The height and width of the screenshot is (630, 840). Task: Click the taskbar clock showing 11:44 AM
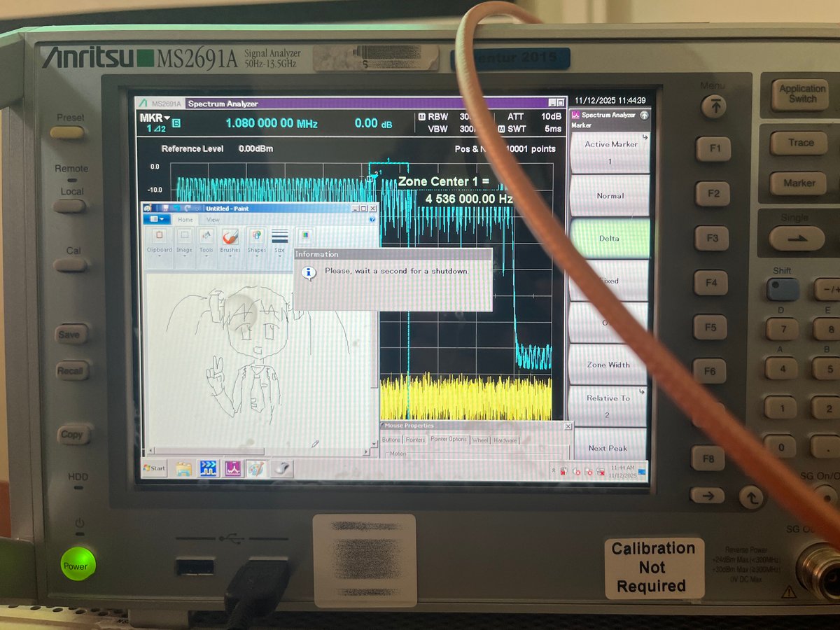tap(622, 470)
